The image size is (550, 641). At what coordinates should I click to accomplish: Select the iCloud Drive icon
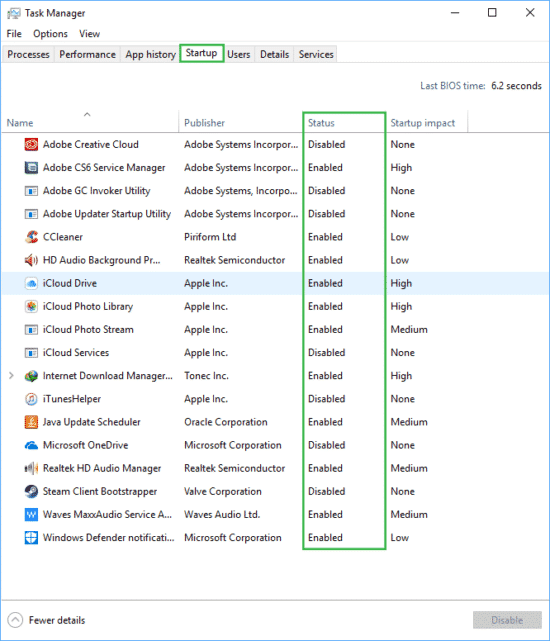(31, 283)
